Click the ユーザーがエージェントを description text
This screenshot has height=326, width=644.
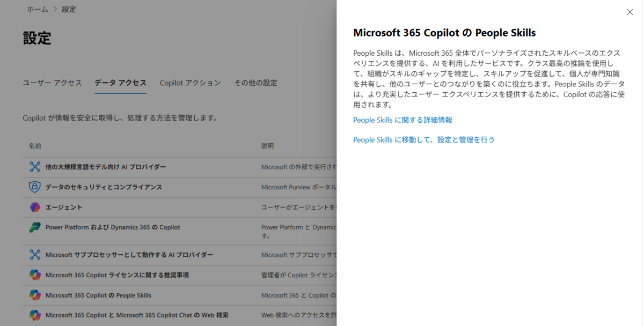299,207
